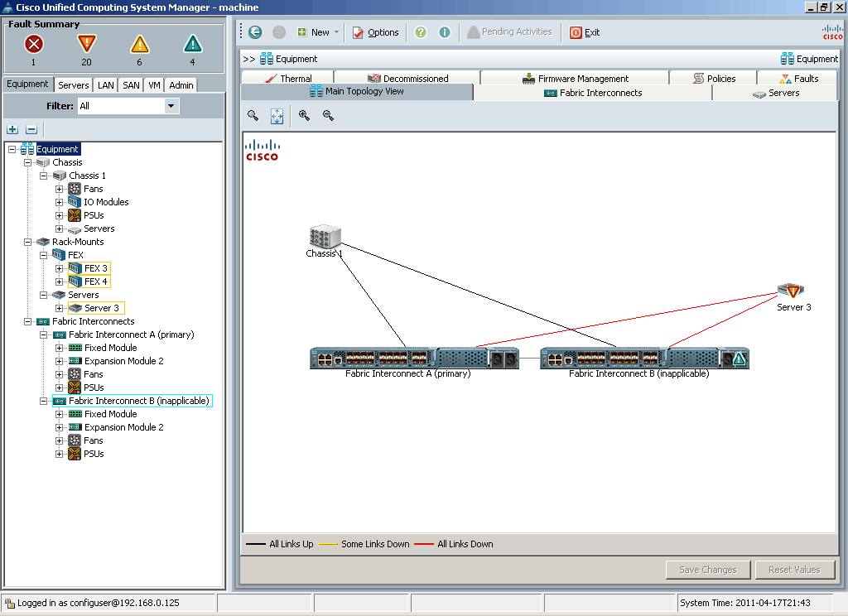Expand Expansion Module 2 under Fabric Interconnect A
848x616 pixels.
pos(59,361)
